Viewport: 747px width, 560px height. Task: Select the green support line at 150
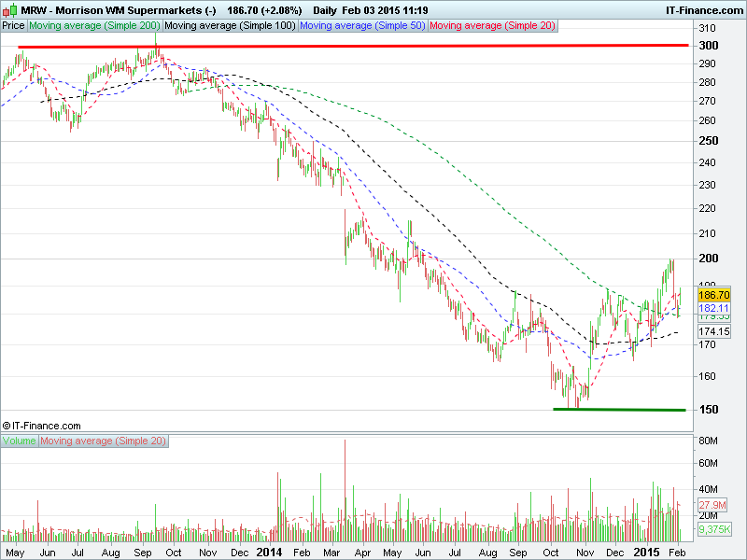[x=619, y=409]
